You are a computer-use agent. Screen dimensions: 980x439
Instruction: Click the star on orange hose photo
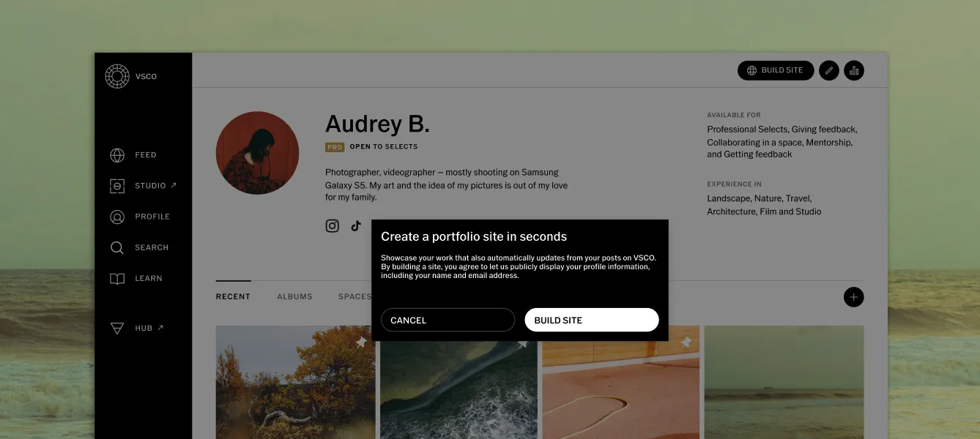[x=686, y=342]
